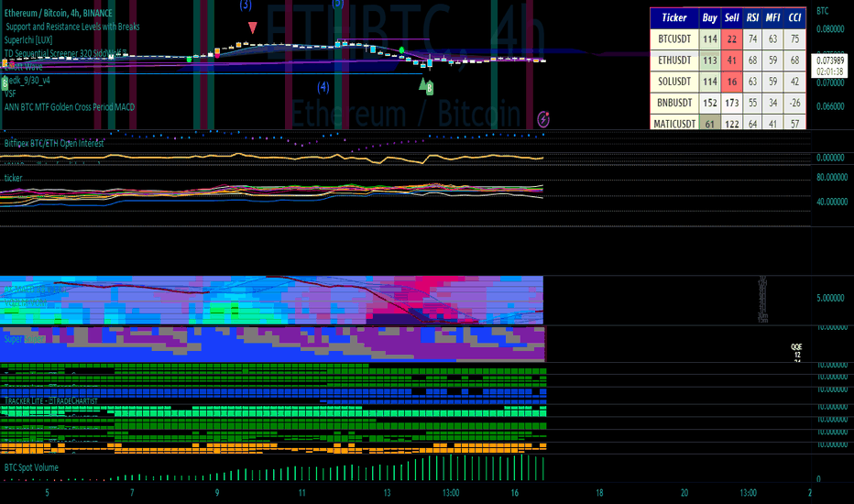Screen dimensions: 854x504
Task: Click BNBUSDT CCI value -26
Action: tap(794, 103)
